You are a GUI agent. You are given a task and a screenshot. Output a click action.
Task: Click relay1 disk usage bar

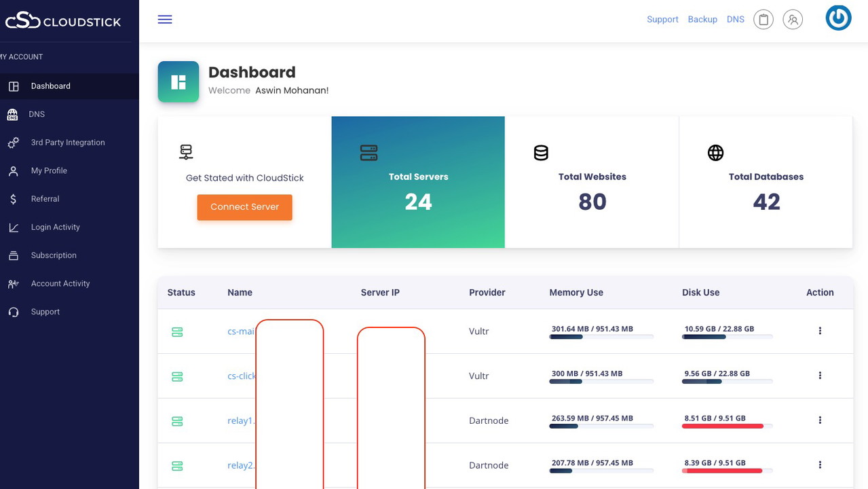[x=727, y=427]
